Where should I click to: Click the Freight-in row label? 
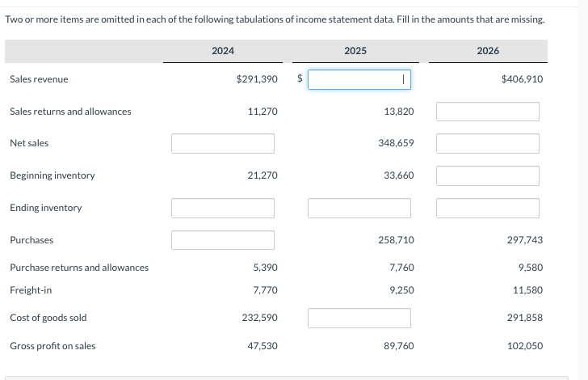31,290
